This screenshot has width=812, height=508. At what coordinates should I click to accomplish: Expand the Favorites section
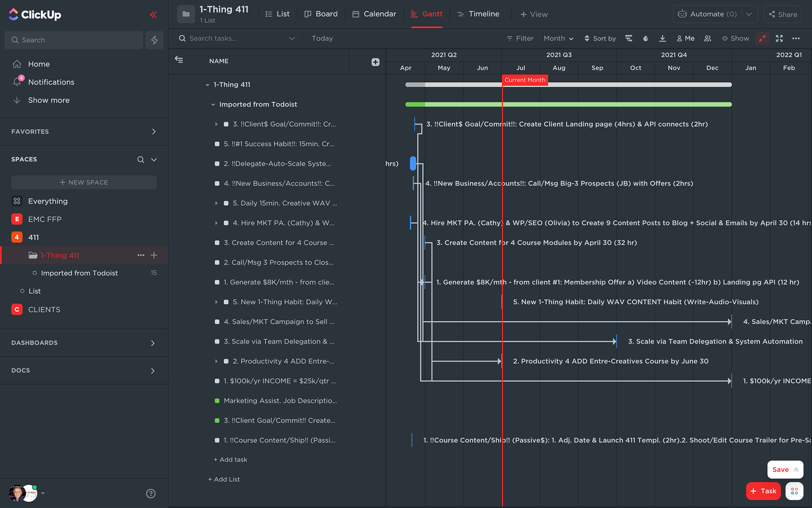point(154,132)
